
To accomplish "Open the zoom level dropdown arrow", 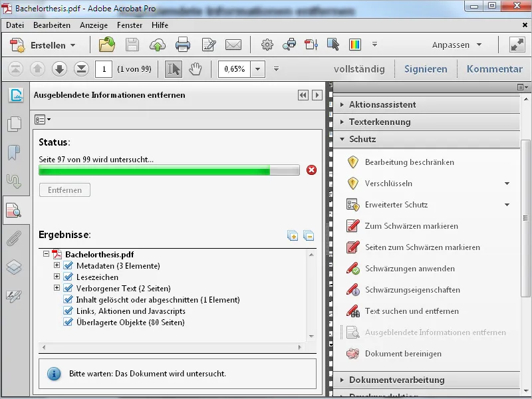I will pyautogui.click(x=258, y=69).
